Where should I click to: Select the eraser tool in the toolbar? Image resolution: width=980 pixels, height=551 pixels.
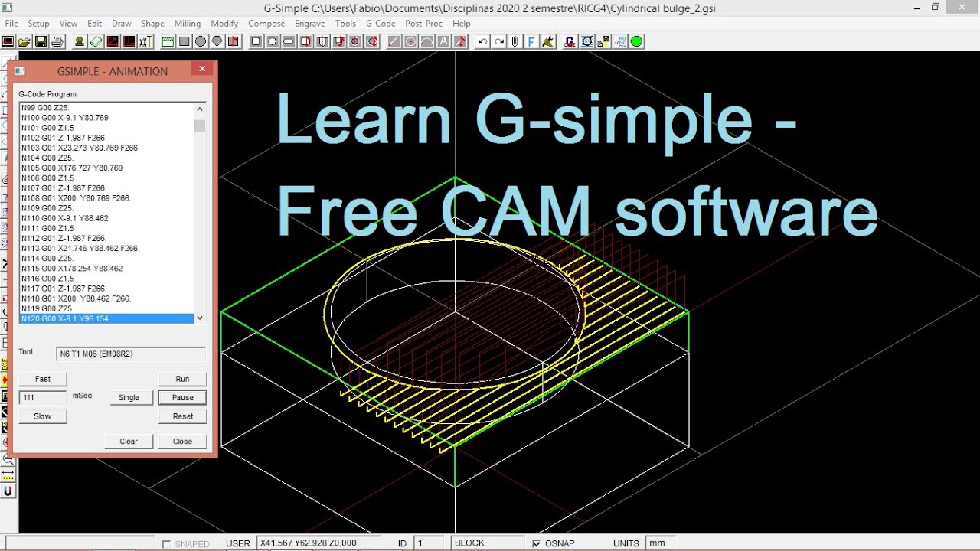point(96,41)
